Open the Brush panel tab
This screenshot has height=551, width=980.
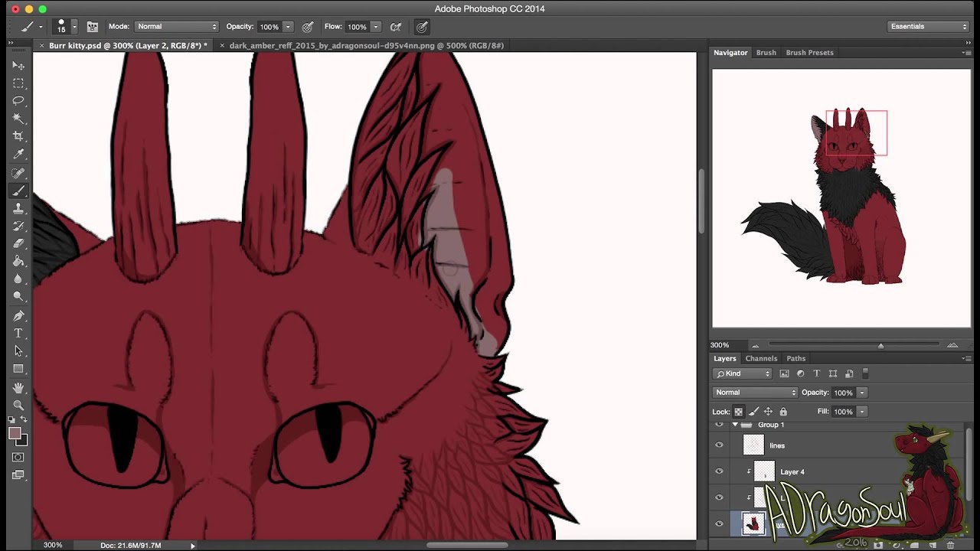pos(766,53)
